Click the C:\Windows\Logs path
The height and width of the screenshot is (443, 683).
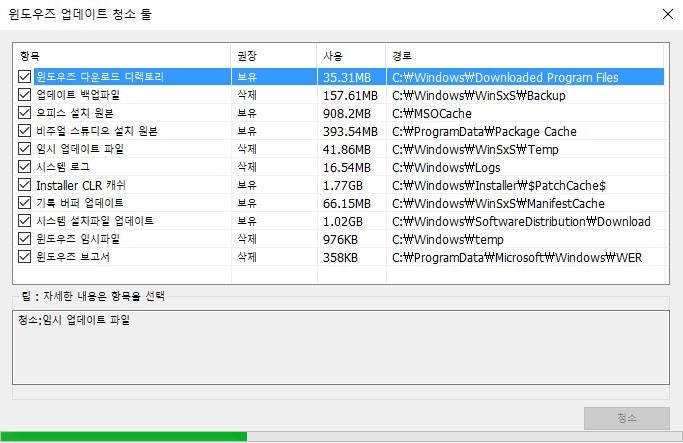pos(446,168)
